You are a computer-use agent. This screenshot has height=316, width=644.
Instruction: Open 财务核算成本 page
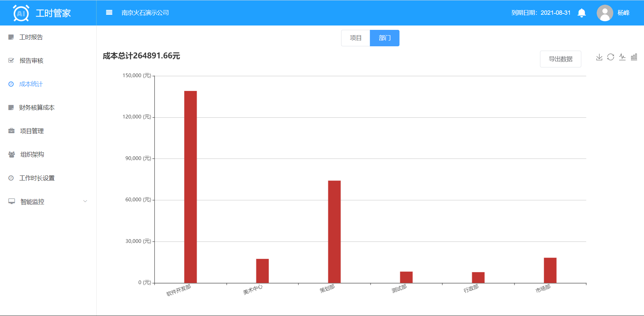point(37,108)
